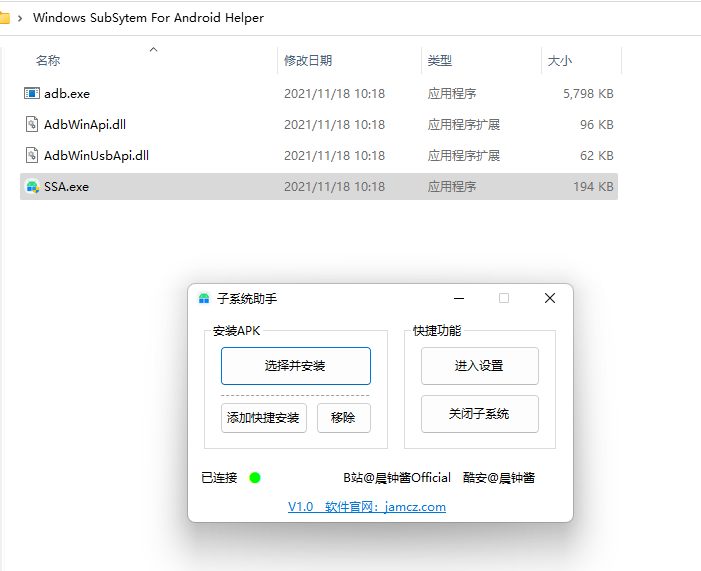Viewport: 701px width, 571px height.
Task: Click the 96 KB size value
Action: tap(597, 124)
